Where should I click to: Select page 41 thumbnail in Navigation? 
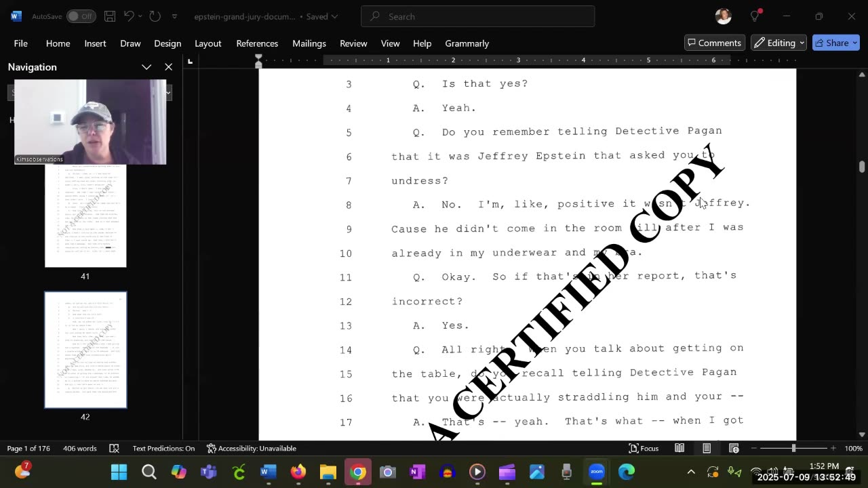coord(85,216)
